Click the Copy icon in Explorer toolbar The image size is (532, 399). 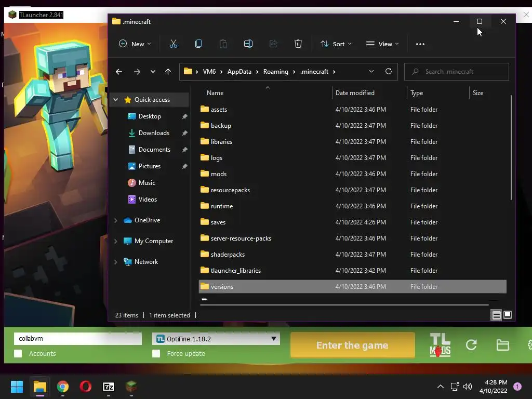coord(198,44)
